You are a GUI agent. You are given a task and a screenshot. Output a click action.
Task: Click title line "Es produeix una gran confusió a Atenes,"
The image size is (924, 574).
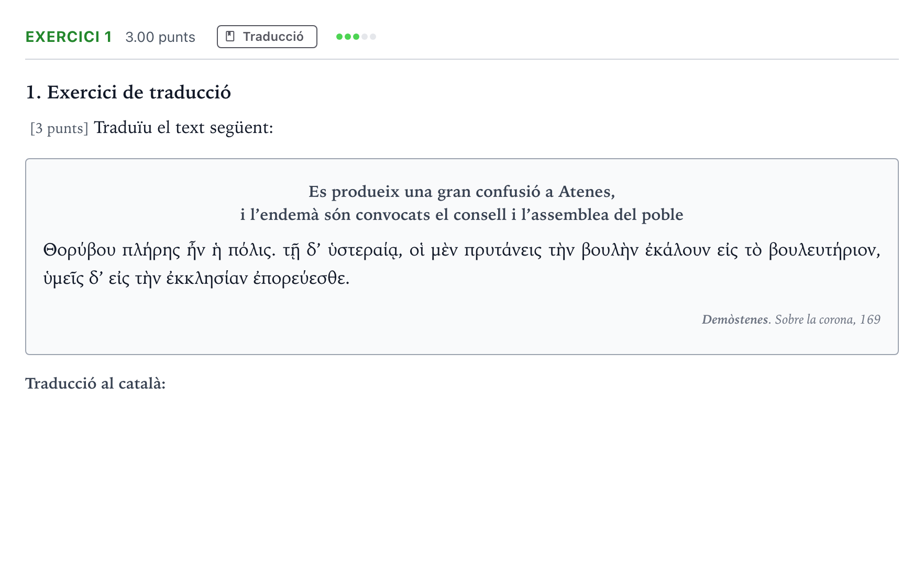[x=462, y=192]
